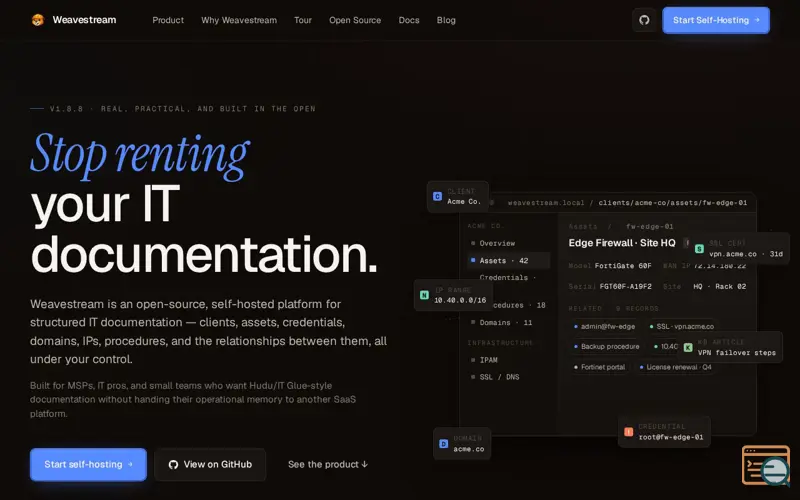800x500 pixels.
Task: Open the Product menu
Action: pos(168,20)
